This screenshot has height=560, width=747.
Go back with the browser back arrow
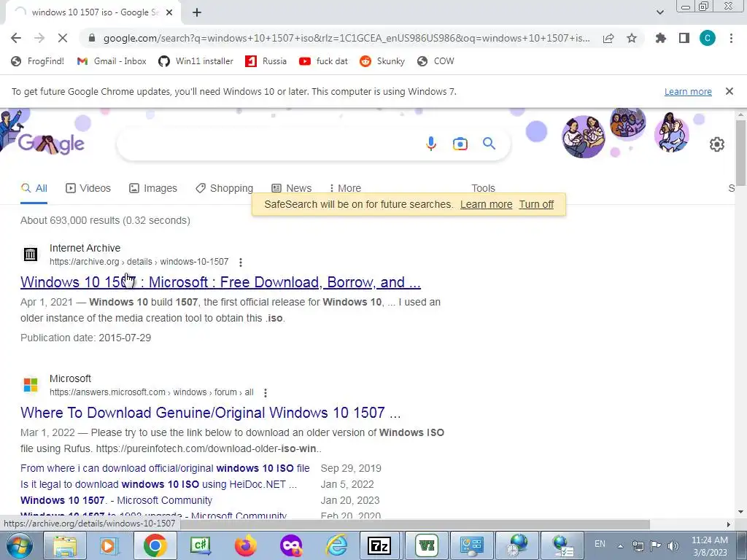click(16, 38)
